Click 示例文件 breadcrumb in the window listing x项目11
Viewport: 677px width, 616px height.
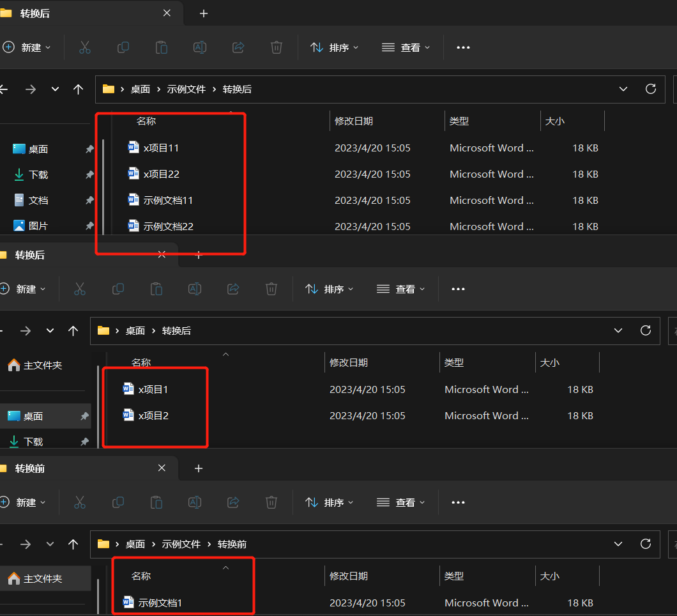[x=186, y=89]
